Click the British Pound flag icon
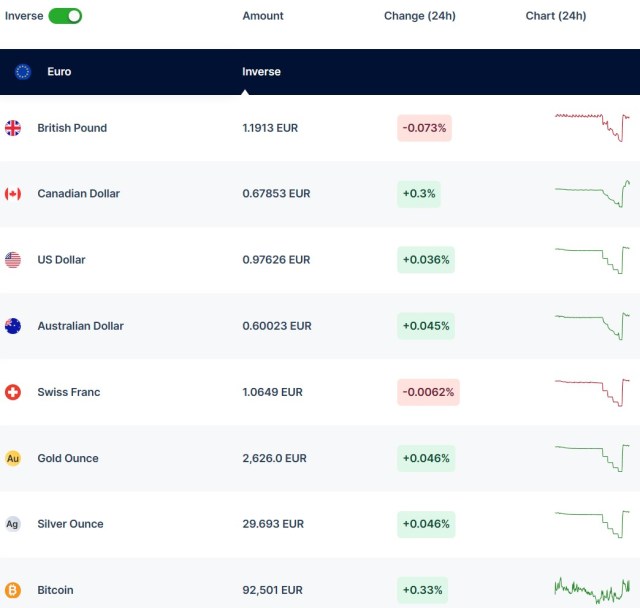 point(13,128)
